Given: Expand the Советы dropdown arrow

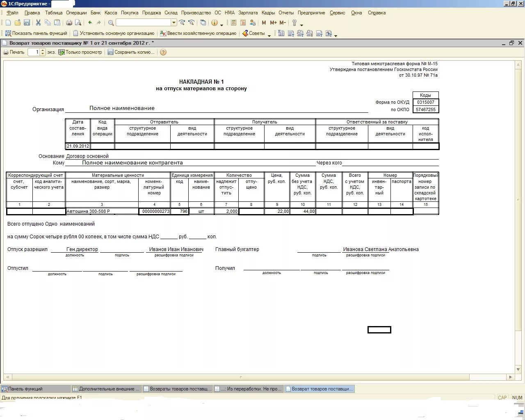Looking at the screenshot, I should (x=269, y=35).
